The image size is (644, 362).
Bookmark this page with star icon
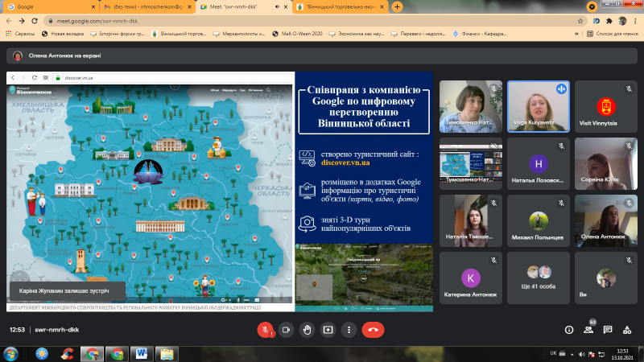click(580, 21)
